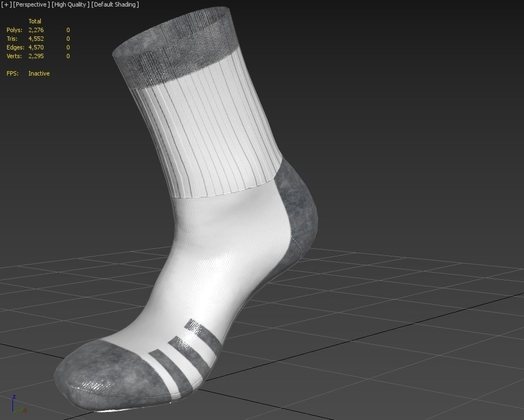Open the High Quality viewport menu
Image resolution: width=524 pixels, height=420 pixels.
(71, 5)
